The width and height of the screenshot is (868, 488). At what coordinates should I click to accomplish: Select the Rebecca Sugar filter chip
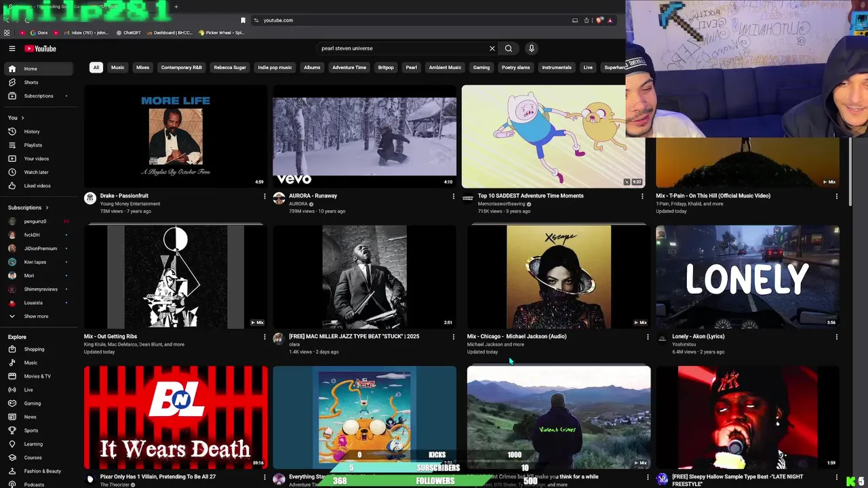(230, 68)
